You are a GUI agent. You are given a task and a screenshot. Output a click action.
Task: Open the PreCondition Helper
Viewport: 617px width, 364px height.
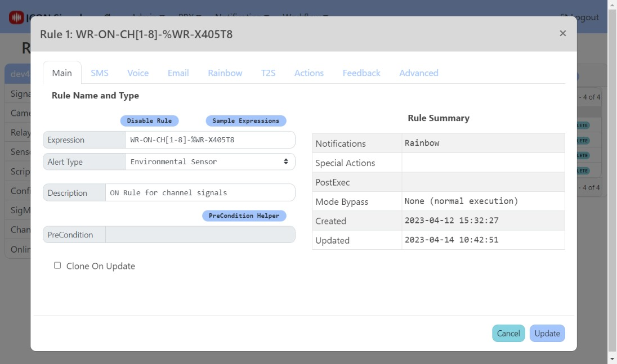(244, 216)
